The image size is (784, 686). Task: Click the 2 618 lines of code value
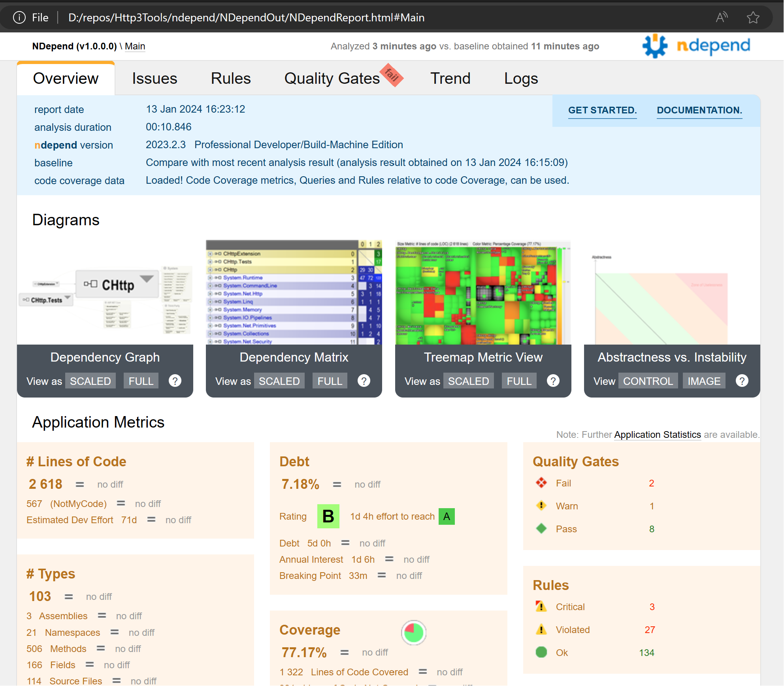click(x=45, y=484)
